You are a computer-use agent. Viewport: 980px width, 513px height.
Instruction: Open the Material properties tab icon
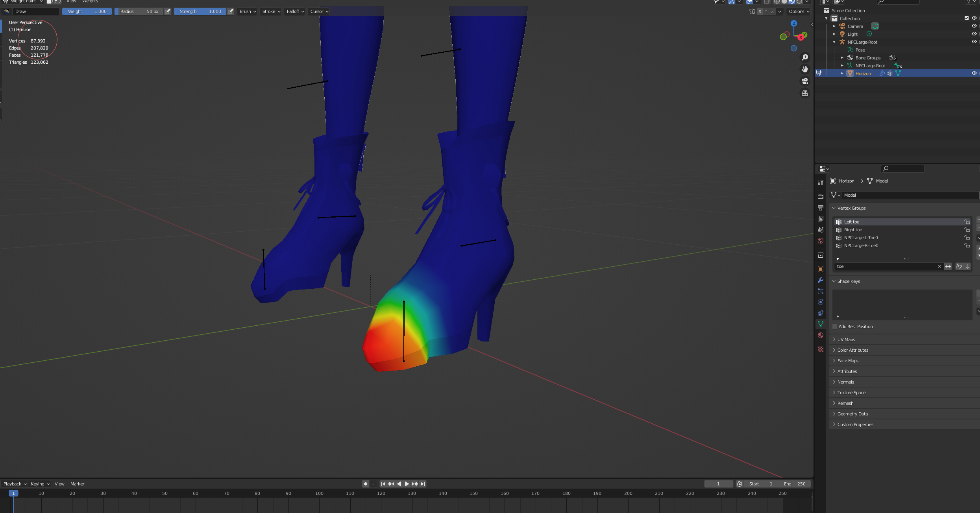pyautogui.click(x=821, y=335)
